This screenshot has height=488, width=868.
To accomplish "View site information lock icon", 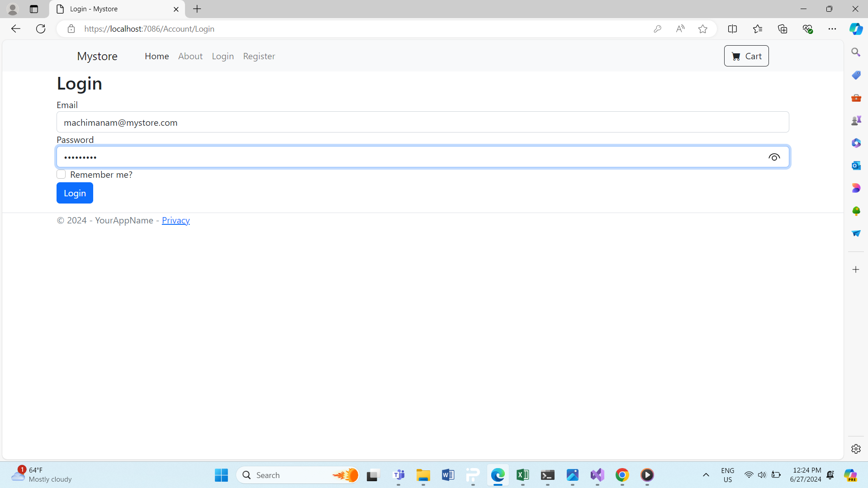I will [71, 29].
